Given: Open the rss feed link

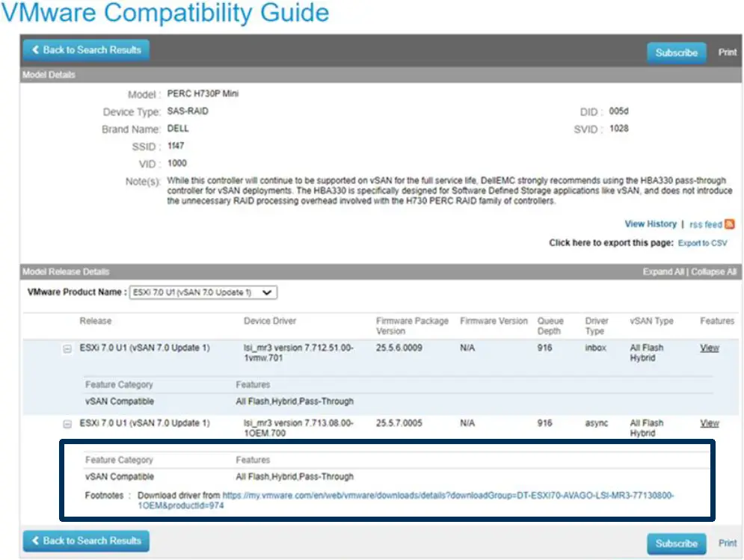Looking at the screenshot, I should (705, 224).
